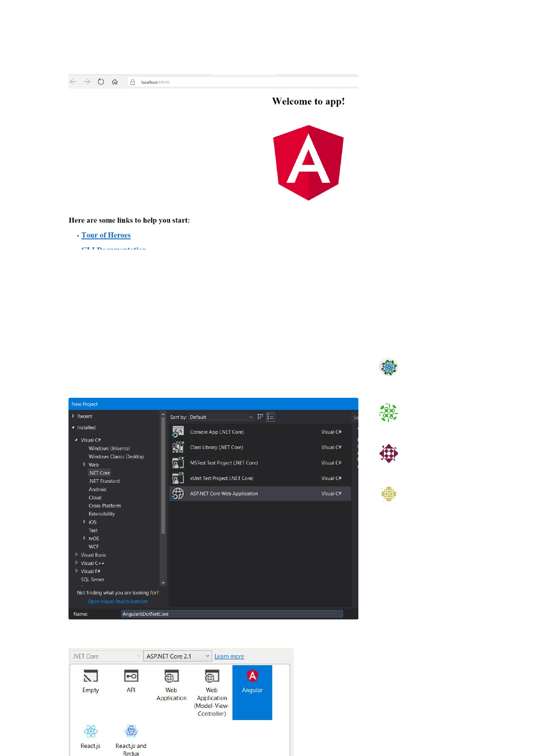Switch to list view layout
The image size is (535, 756).
271,417
